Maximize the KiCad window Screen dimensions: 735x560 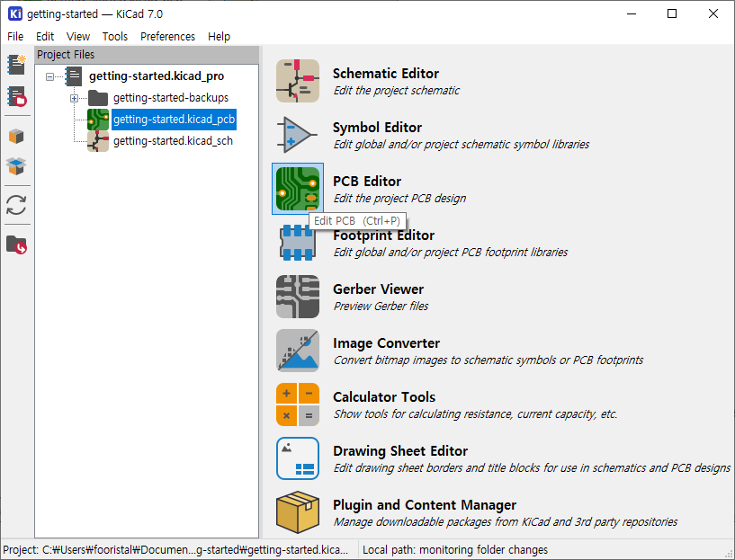(672, 13)
